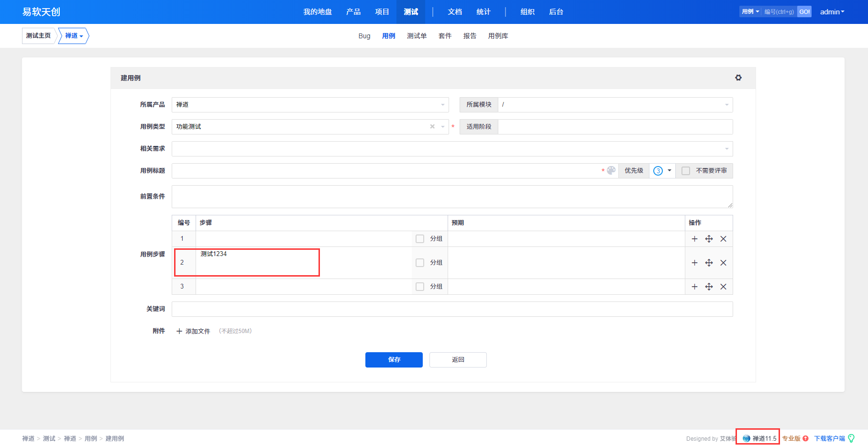Open 组织 in the top navigation
868x446 pixels.
coord(527,12)
